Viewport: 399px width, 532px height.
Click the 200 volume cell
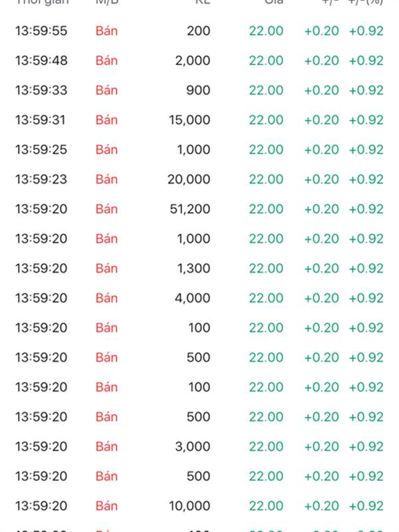[198, 31]
